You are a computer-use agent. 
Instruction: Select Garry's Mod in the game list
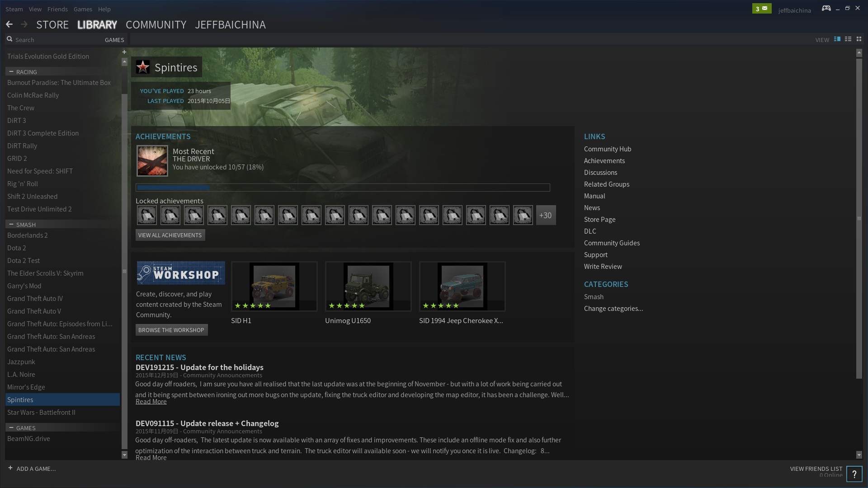click(62, 286)
